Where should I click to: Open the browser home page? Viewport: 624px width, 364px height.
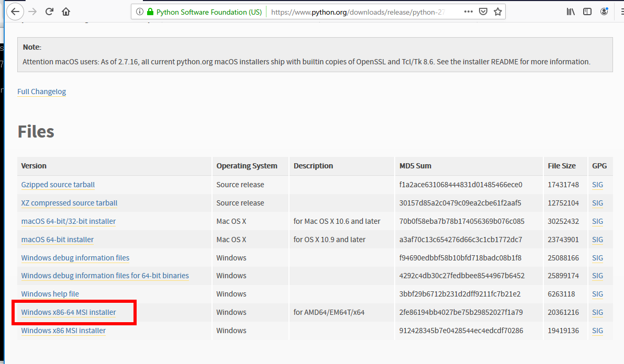click(x=66, y=12)
